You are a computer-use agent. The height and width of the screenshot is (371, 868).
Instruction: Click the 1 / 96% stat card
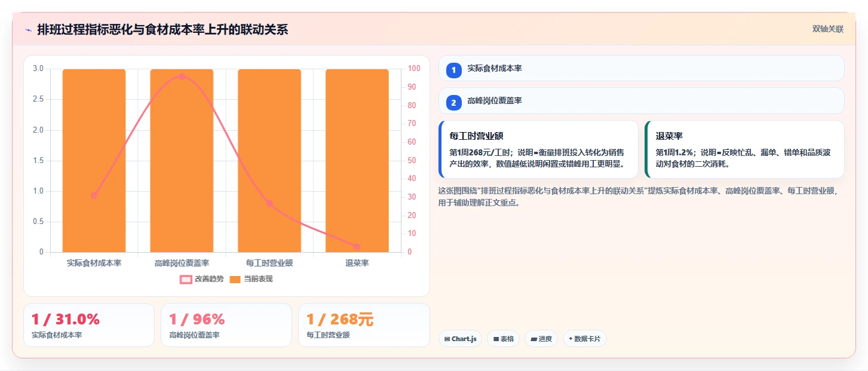pos(226,325)
